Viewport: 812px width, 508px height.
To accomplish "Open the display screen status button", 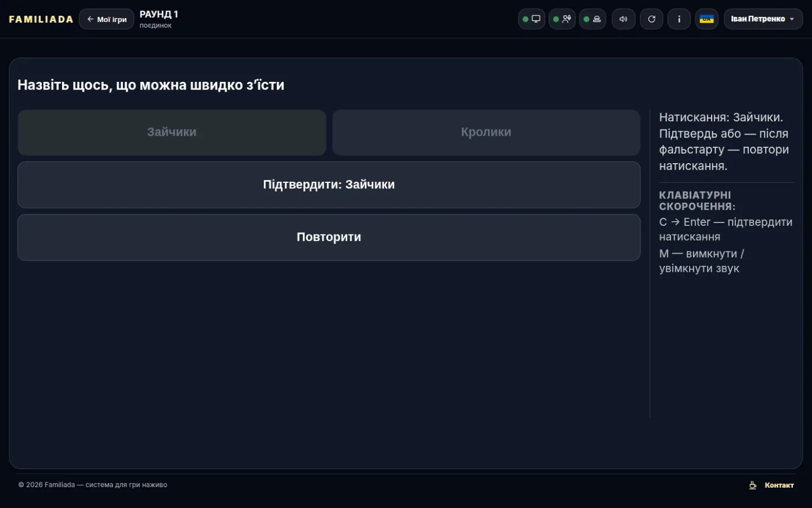I will pyautogui.click(x=531, y=19).
